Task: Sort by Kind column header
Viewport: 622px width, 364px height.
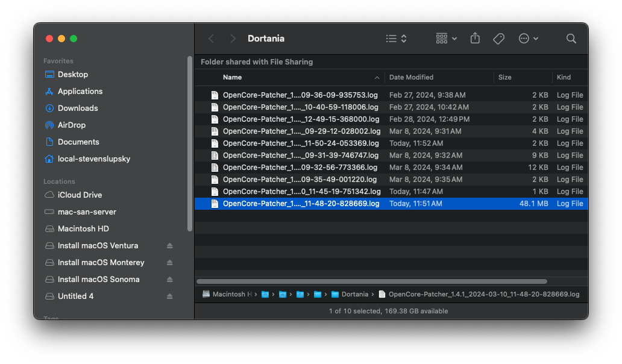Action: [x=564, y=77]
